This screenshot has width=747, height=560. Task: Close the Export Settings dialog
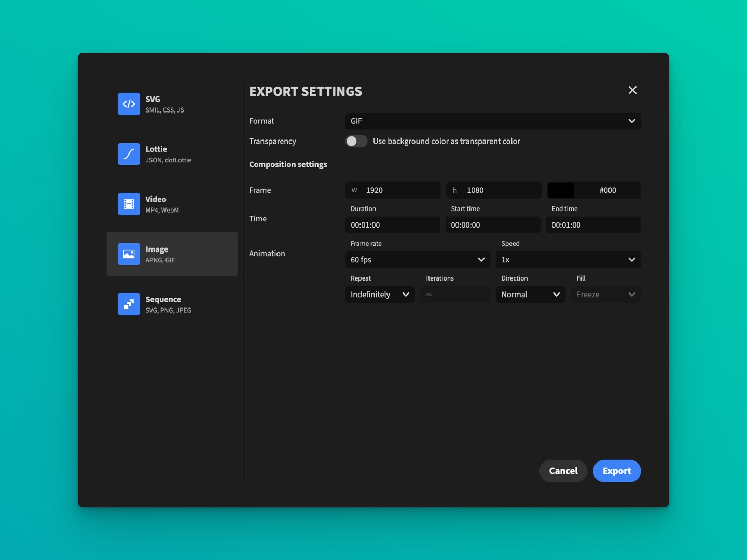tap(632, 90)
